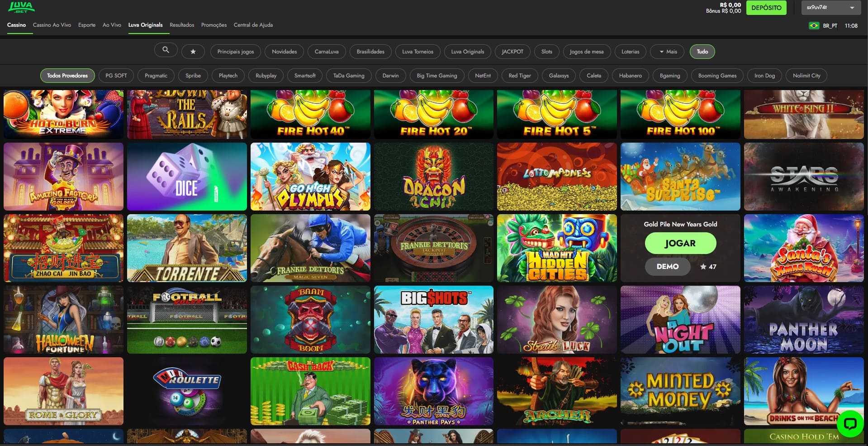Image resolution: width=868 pixels, height=446 pixels.
Task: Show favorite games via star filter
Action: point(193,52)
